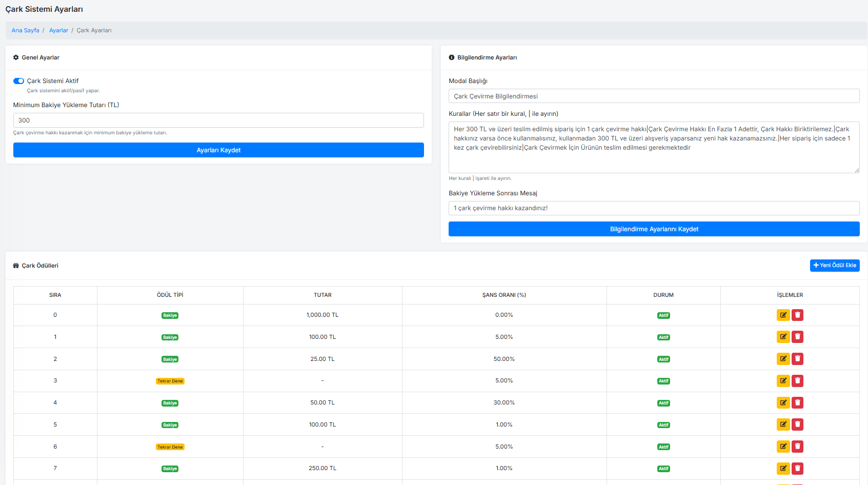Image resolution: width=868 pixels, height=485 pixels.
Task: Edit reward row number 1
Action: 783,337
